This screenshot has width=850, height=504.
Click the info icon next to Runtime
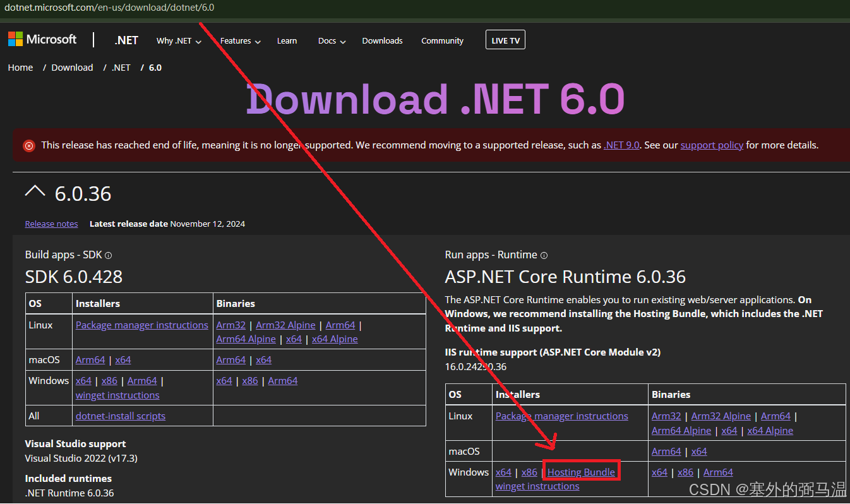(544, 256)
